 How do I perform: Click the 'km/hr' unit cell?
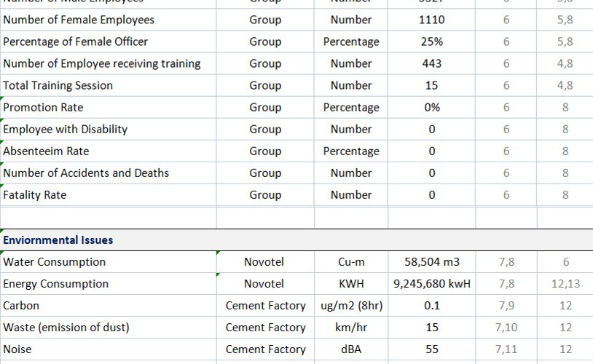coord(351,328)
